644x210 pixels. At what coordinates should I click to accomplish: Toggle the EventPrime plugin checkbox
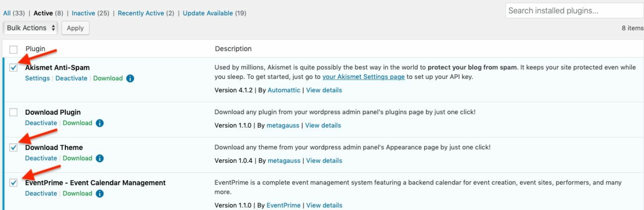click(14, 183)
